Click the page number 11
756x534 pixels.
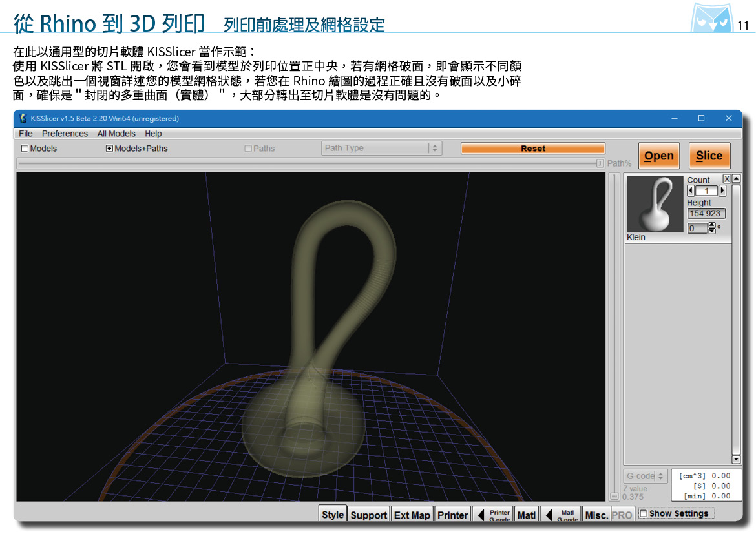point(743,26)
